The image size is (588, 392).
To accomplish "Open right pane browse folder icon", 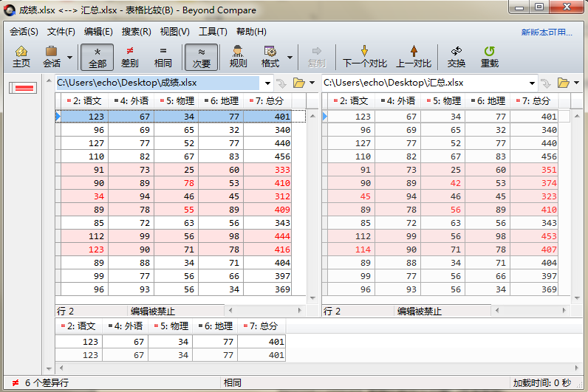I will [563, 83].
